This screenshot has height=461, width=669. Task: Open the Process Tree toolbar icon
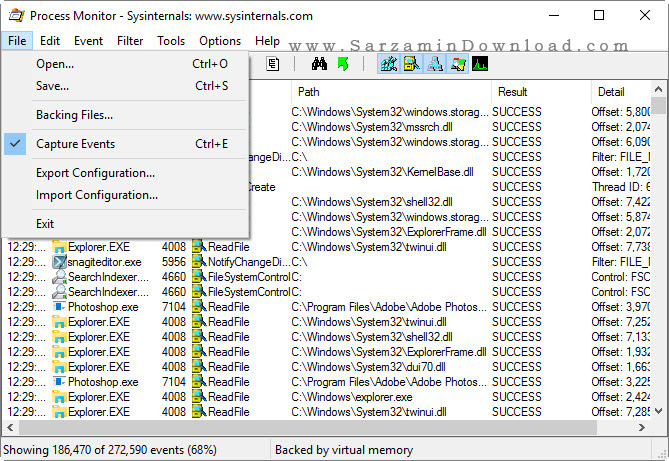click(273, 64)
